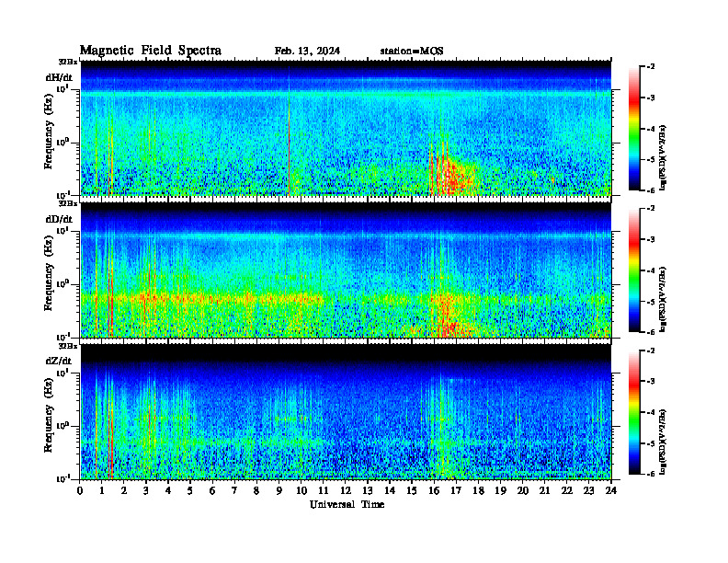This screenshot has width=728, height=563.
Task: Click the 'dH/dt' panel label
Action: pyautogui.click(x=59, y=77)
